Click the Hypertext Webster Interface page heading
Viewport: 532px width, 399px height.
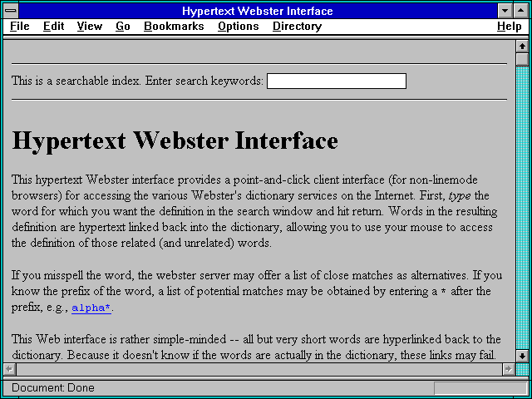pyautogui.click(x=175, y=140)
